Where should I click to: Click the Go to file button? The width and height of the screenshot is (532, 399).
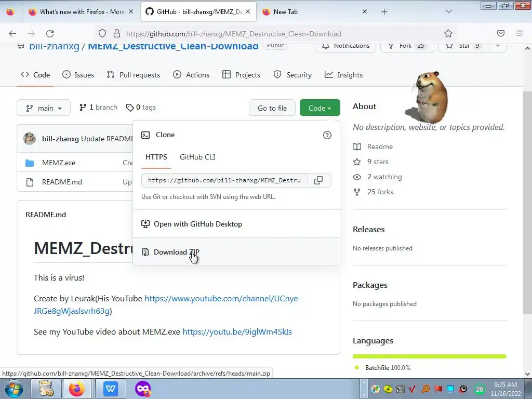coord(272,108)
